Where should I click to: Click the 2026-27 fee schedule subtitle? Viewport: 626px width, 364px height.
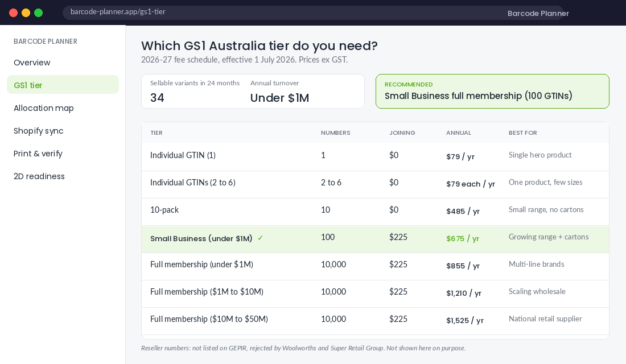tap(244, 60)
